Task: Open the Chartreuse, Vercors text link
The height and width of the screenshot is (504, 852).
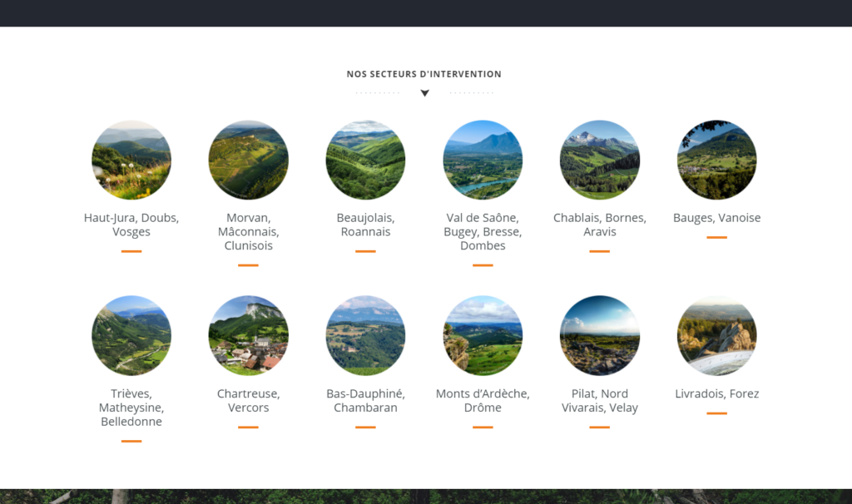Action: point(248,400)
